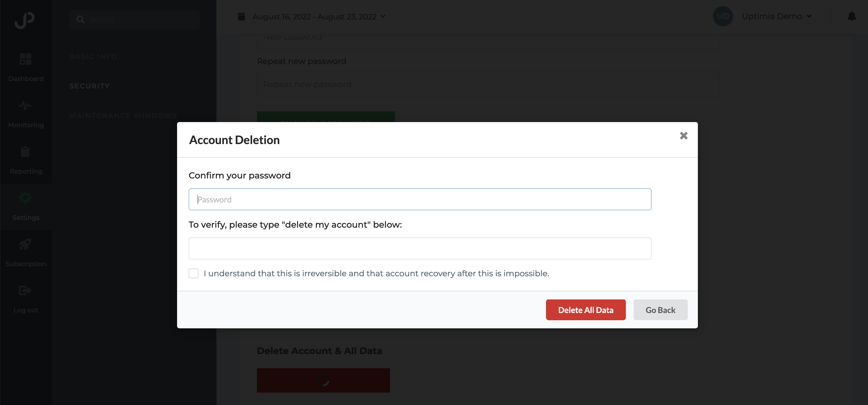Open the Security settings tab

pyautogui.click(x=89, y=86)
